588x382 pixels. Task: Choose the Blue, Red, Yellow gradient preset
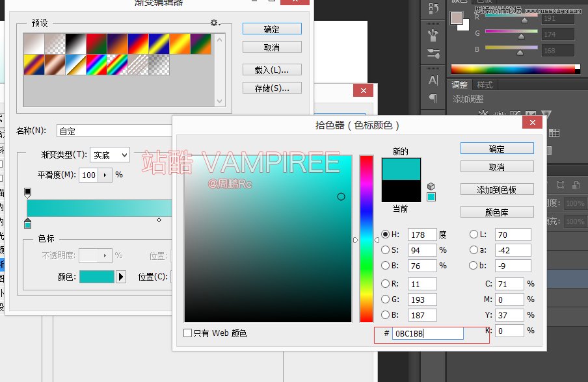138,44
